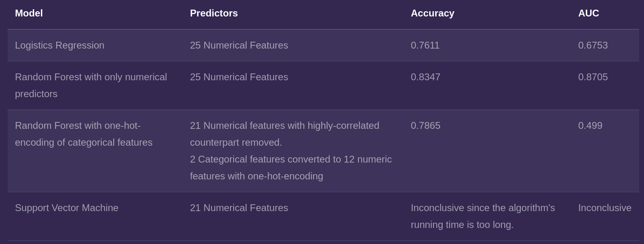Click the Model column header
The width and height of the screenshot is (644, 244).
pos(29,13)
